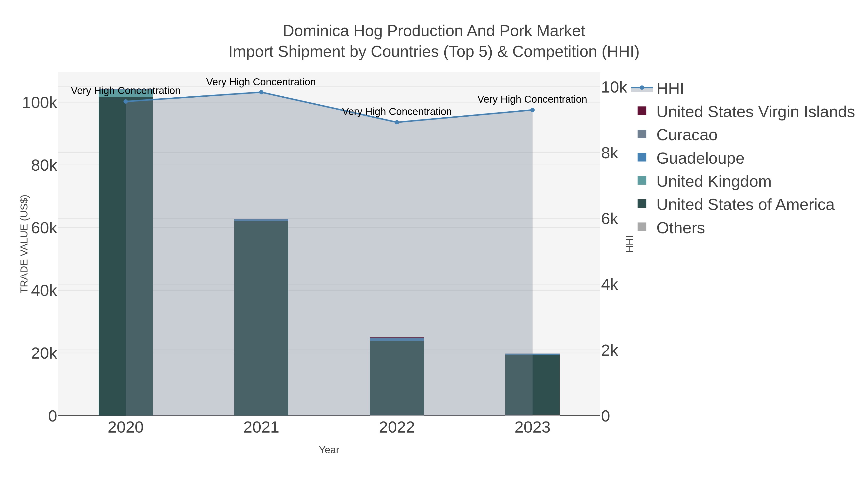Click the blue Guadeloupe legend swatch
The width and height of the screenshot is (868, 488).
click(x=642, y=157)
